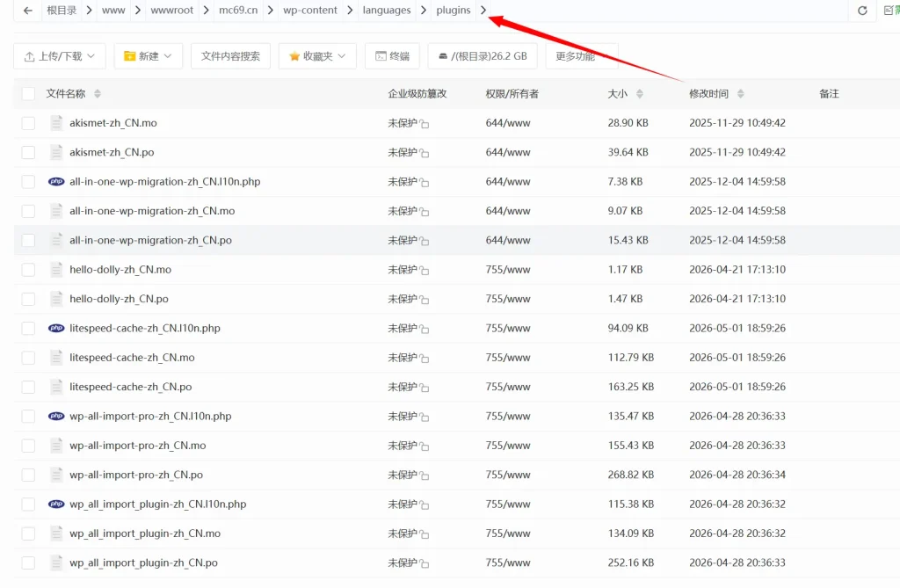The width and height of the screenshot is (900, 588).
Task: Check the box for wp_all_import_plugin-zh_CN.po
Action: 28,563
